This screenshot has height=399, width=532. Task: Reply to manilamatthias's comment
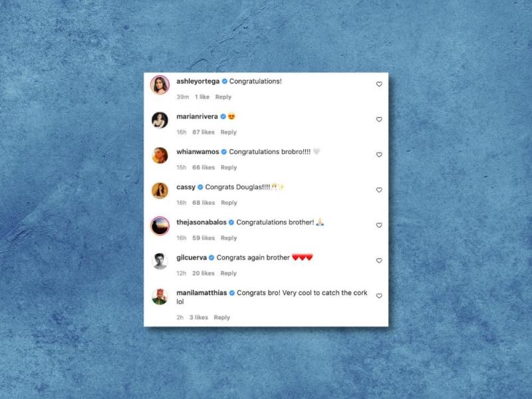click(x=222, y=318)
